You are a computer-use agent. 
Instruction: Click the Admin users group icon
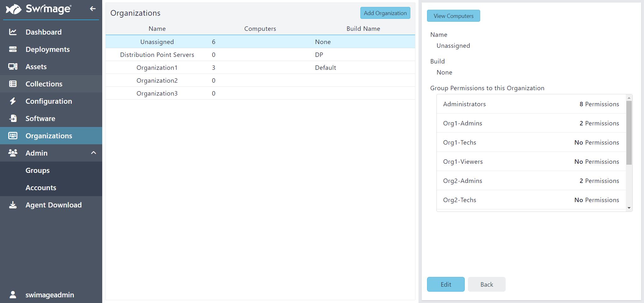pyautogui.click(x=13, y=153)
